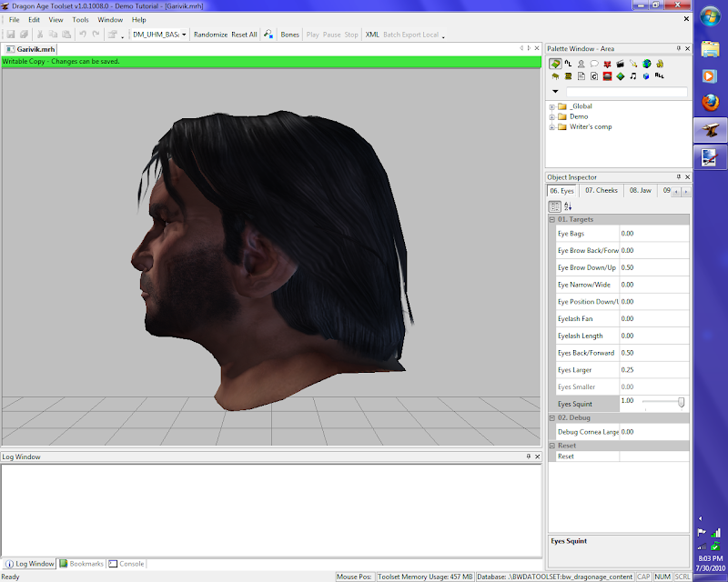Image resolution: width=728 pixels, height=582 pixels.
Task: Select the speech bubble conversation palette icon
Action: point(593,64)
